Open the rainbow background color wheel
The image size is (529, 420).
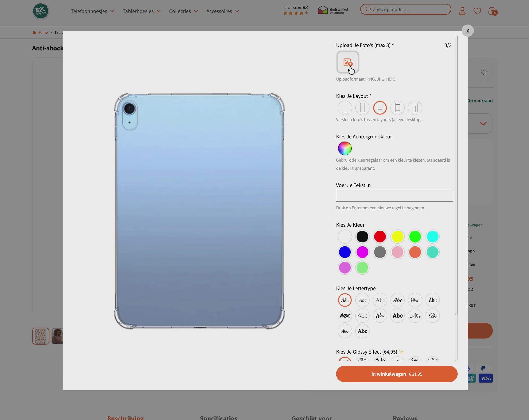(345, 148)
